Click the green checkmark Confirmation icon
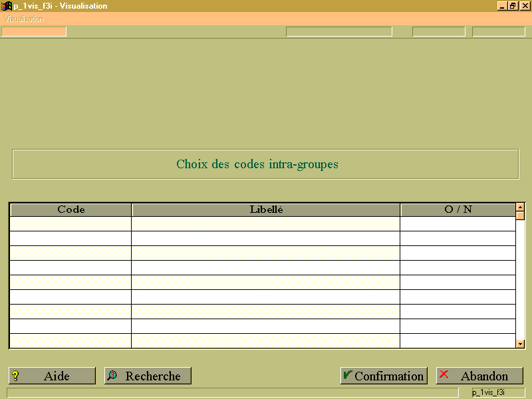Image resolution: width=532 pixels, height=399 pixels. click(x=347, y=374)
